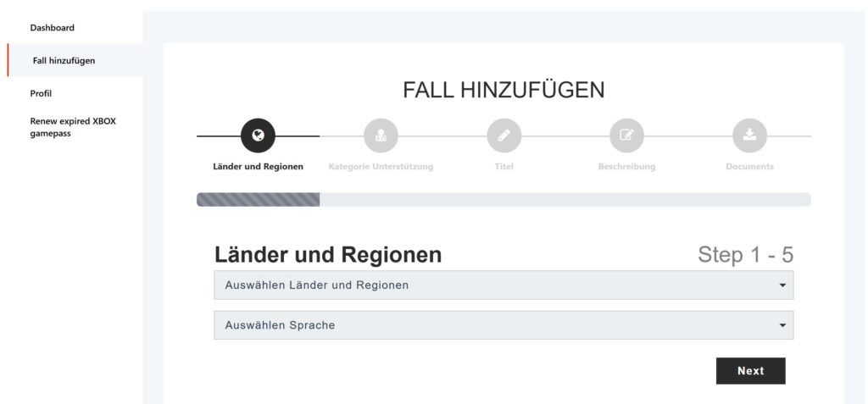Click the Documents download step icon
Viewport: 868px width, 404px height.
[x=749, y=136]
